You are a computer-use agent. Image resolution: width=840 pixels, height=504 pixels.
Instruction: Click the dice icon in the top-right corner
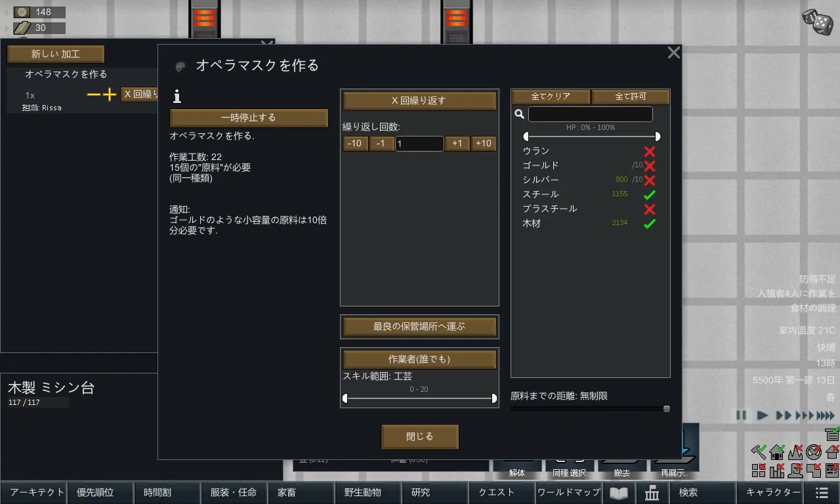pos(817,22)
